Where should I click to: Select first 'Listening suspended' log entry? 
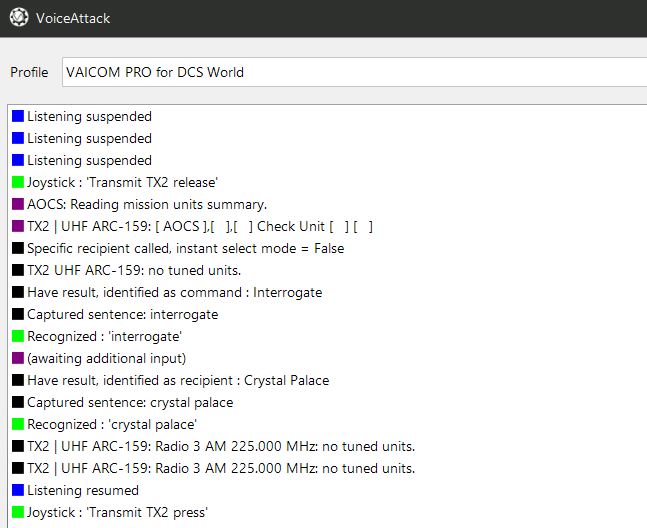click(x=90, y=116)
